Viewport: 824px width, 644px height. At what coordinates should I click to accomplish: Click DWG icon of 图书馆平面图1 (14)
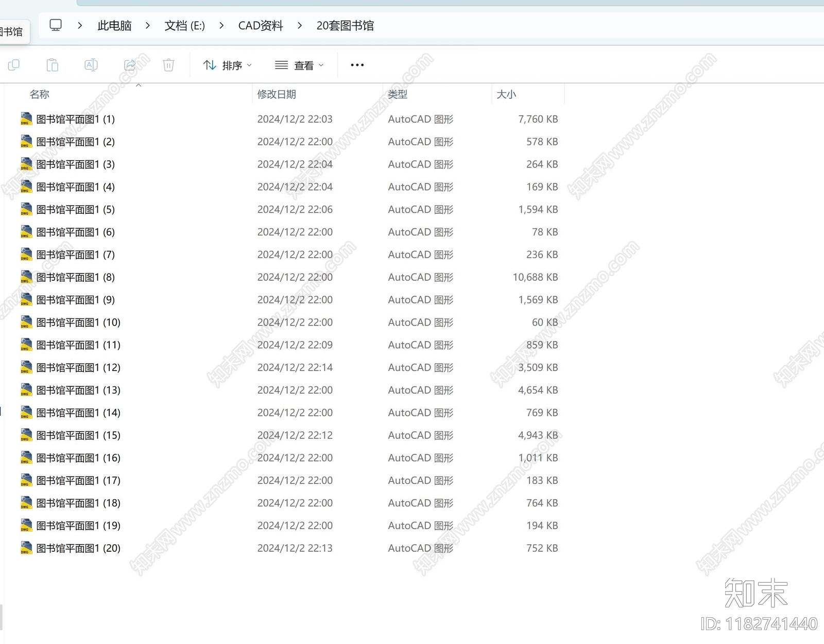click(26, 413)
